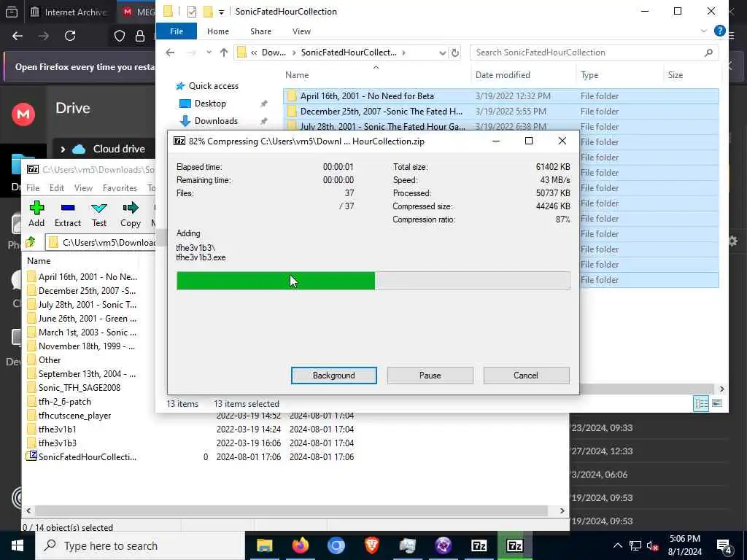Click the Extract tool in 7-Zip
The height and width of the screenshot is (560, 747).
(x=68, y=214)
